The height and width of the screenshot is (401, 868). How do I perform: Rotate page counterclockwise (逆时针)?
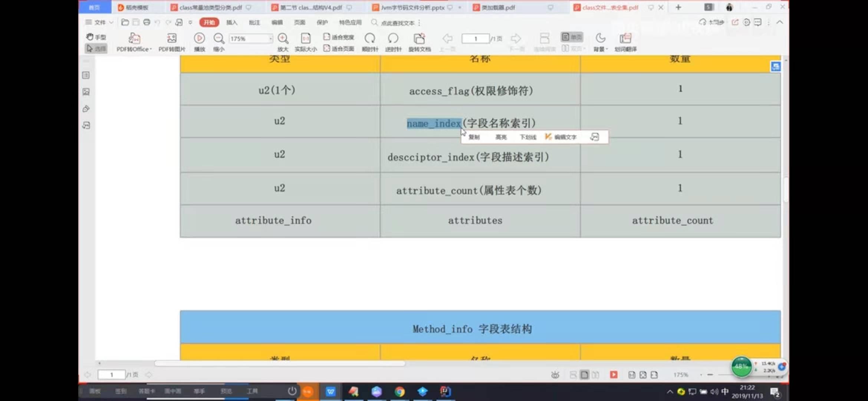393,43
